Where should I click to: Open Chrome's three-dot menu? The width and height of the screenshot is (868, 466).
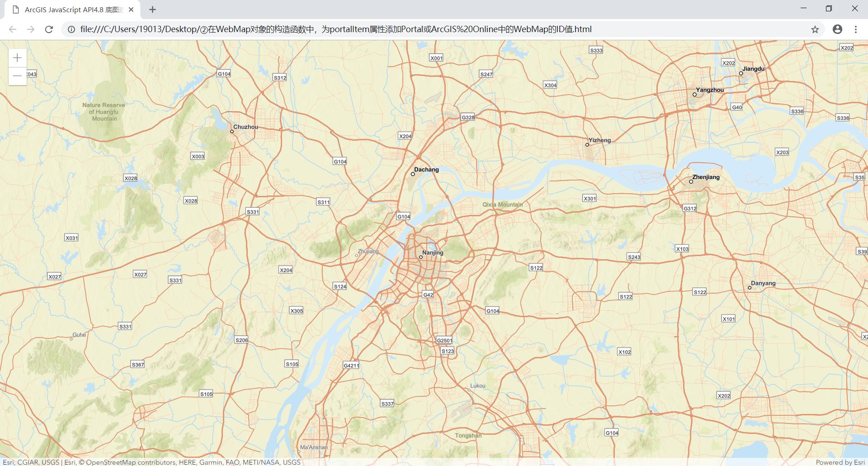coord(856,29)
